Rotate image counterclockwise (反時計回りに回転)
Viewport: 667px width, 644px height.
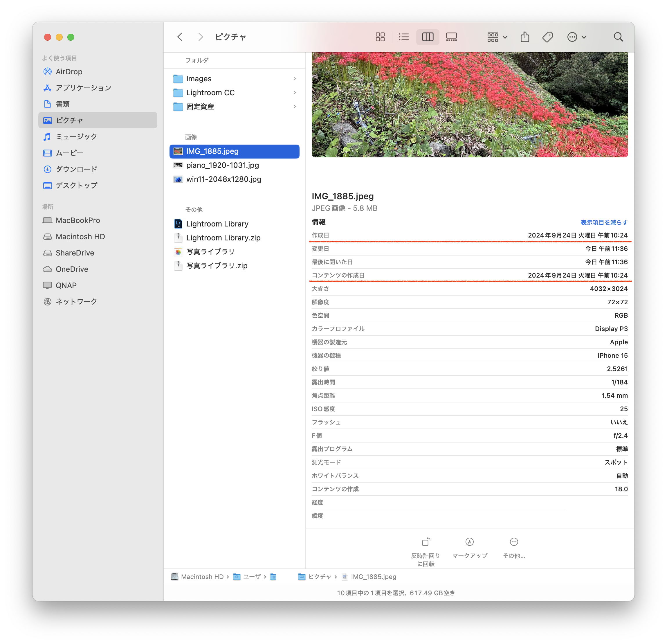tap(426, 542)
